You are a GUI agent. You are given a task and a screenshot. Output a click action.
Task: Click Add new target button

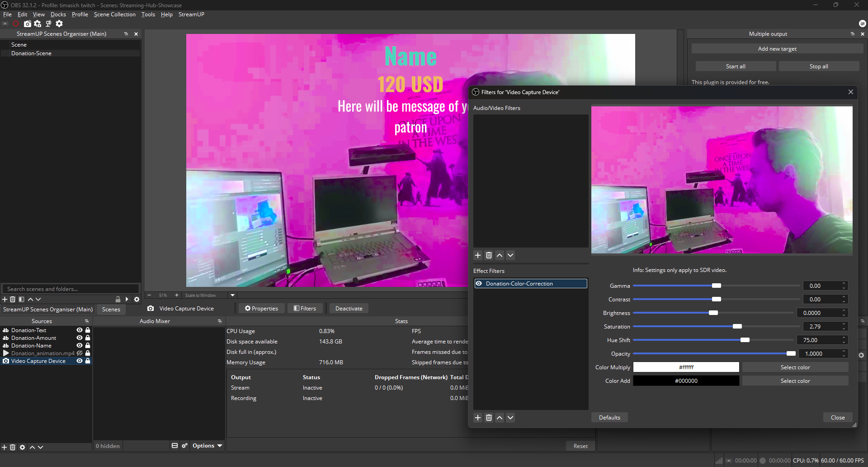[x=777, y=49]
